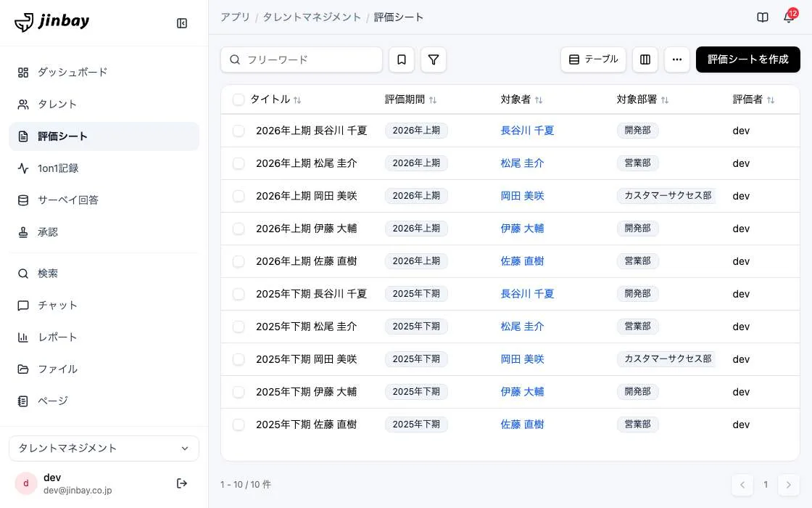Open 岡田 美咲 link in the 2025年下期 row
The height and width of the screenshot is (508, 812).
(x=522, y=359)
